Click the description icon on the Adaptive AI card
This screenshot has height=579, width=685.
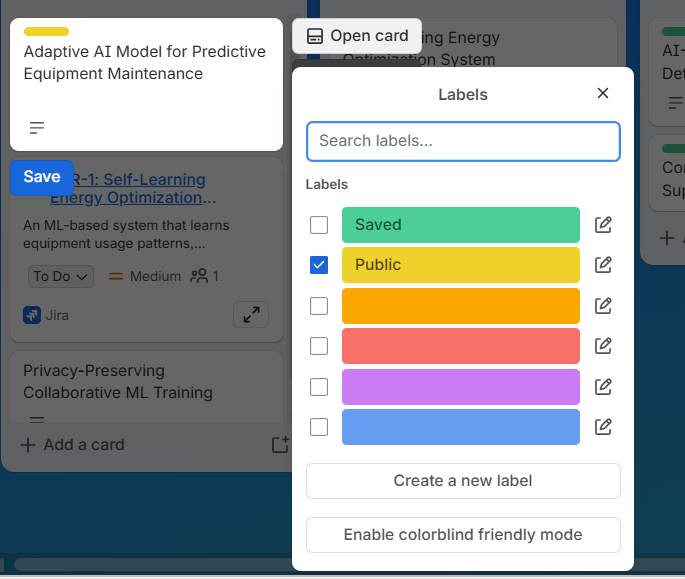coord(37,128)
